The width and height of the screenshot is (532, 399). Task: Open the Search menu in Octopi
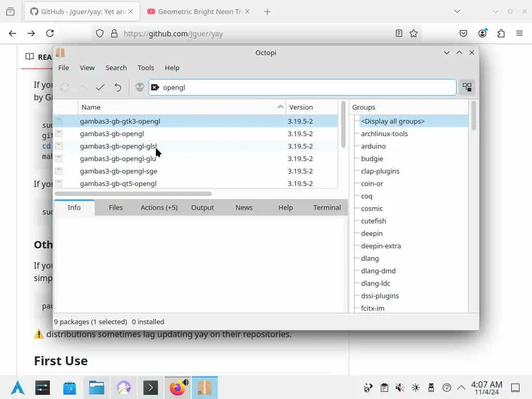click(x=116, y=68)
